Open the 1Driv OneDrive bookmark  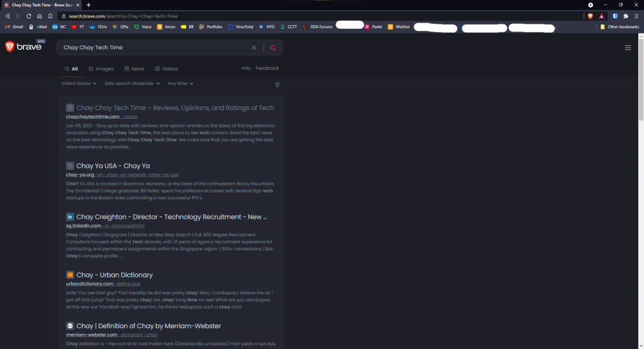coord(98,26)
